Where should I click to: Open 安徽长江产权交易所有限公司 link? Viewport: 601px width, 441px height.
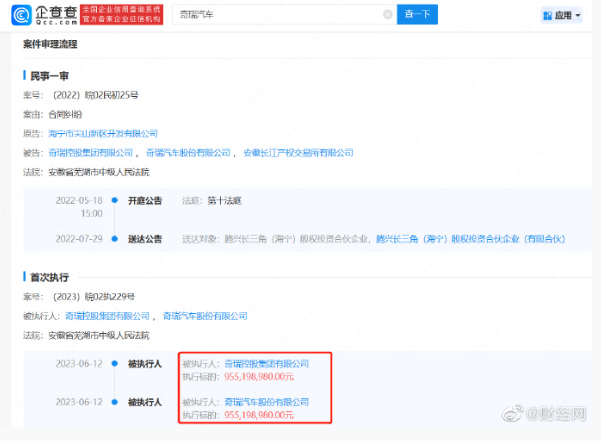coord(298,153)
